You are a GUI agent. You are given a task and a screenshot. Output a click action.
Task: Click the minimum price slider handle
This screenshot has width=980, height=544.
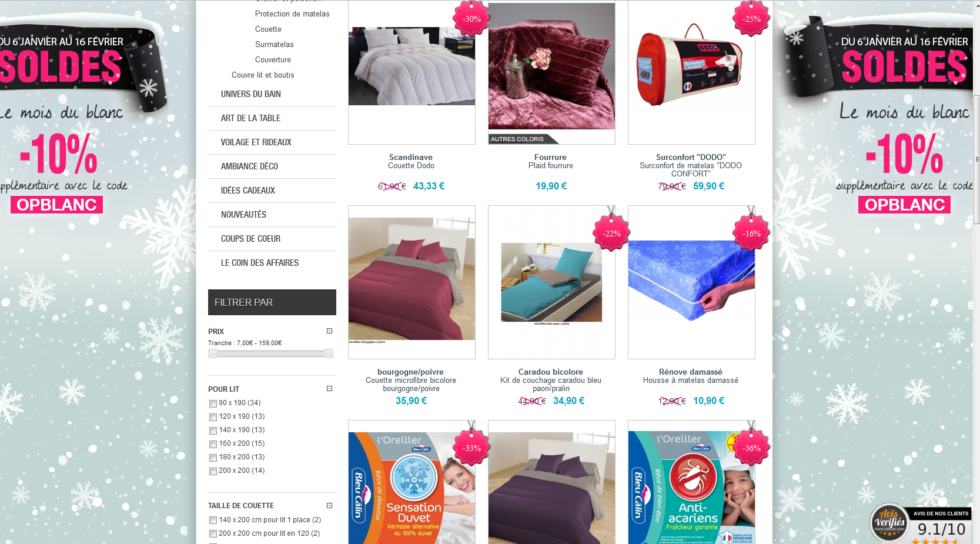coord(213,353)
